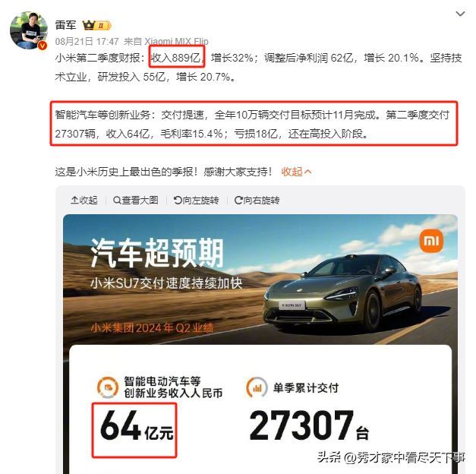Collapse post text via 收起 link

point(296,172)
